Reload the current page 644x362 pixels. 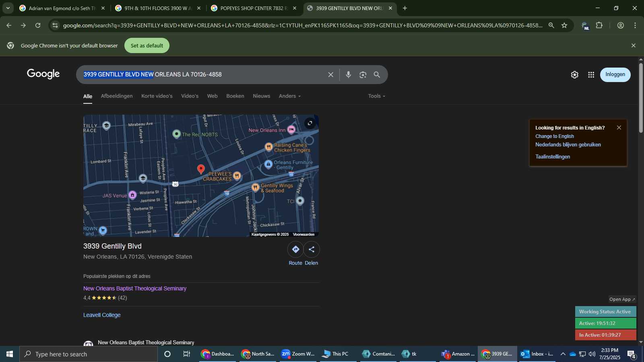tap(38, 25)
